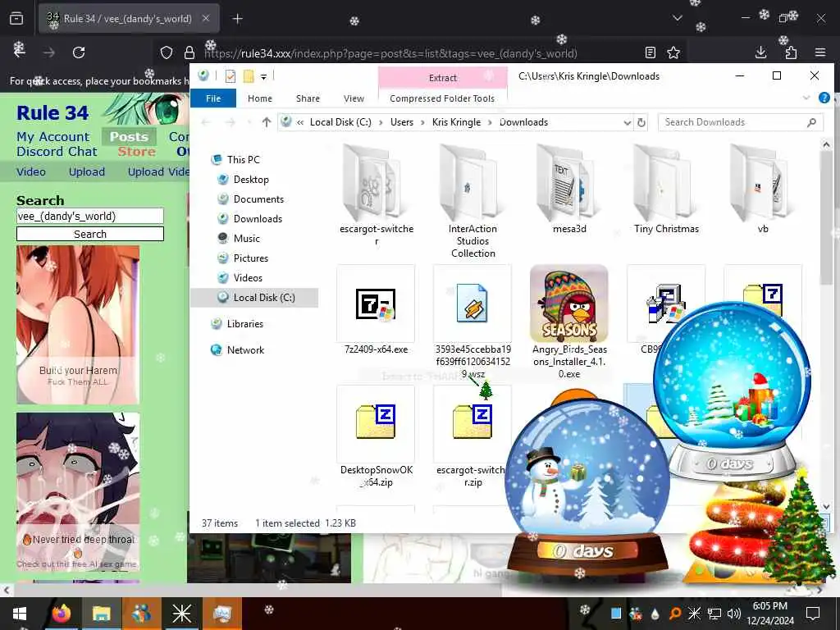Switch to the Share ribbon tab
The image size is (840, 630).
[308, 98]
